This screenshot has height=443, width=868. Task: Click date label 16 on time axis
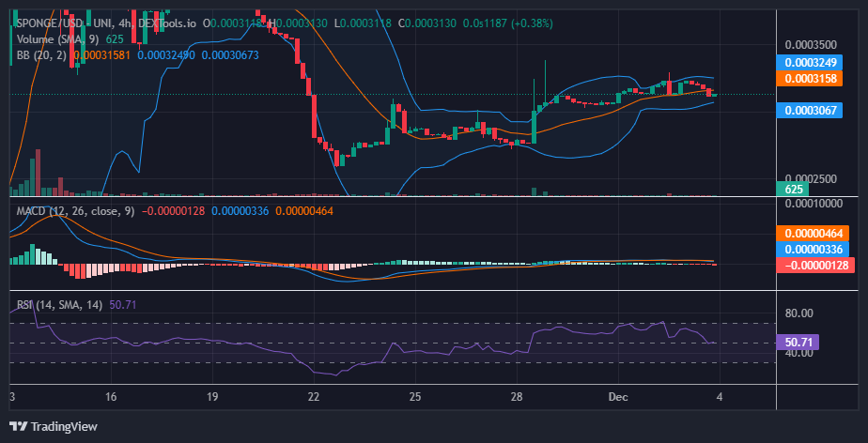(x=111, y=397)
